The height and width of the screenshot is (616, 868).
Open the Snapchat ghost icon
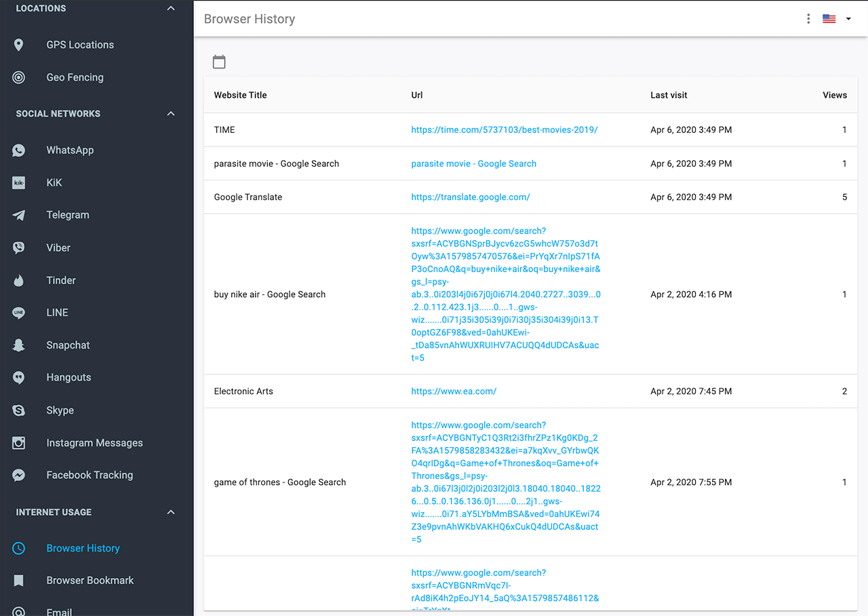(19, 345)
